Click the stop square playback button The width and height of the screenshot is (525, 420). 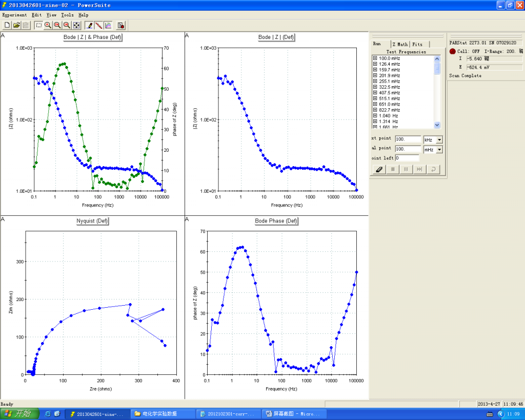pyautogui.click(x=393, y=169)
